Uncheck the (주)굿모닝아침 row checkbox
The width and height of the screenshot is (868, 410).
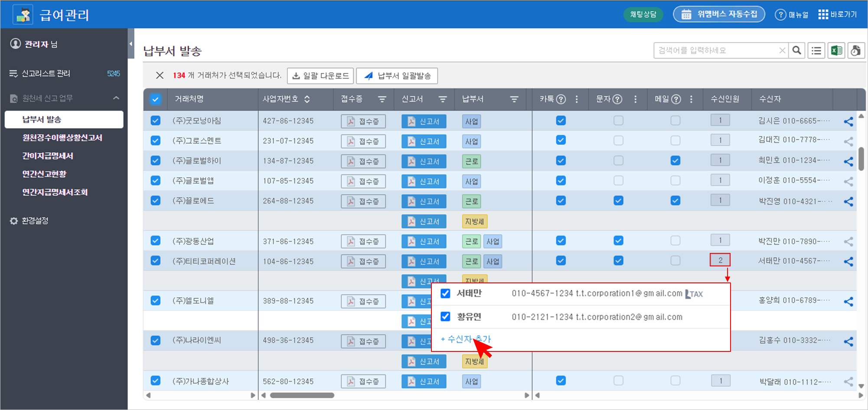tap(156, 121)
